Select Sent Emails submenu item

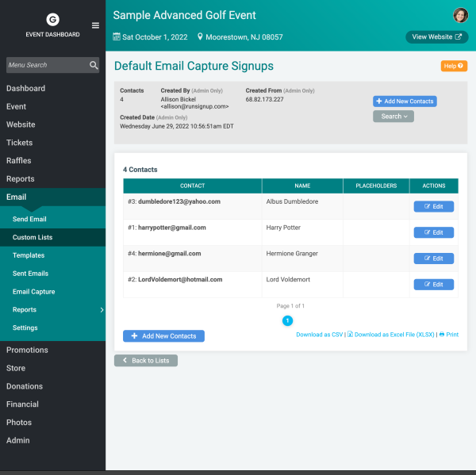click(x=52, y=274)
